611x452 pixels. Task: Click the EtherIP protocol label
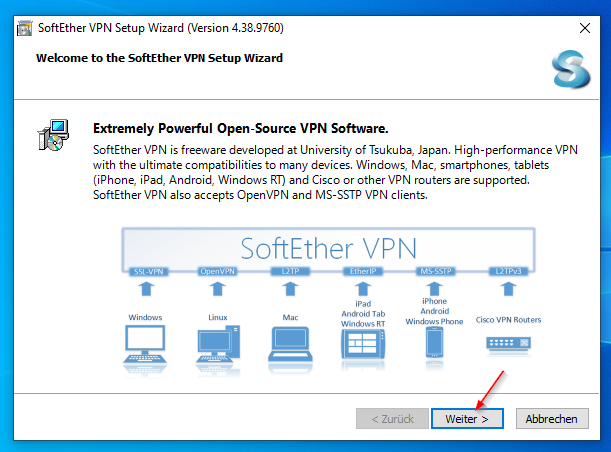tap(363, 271)
